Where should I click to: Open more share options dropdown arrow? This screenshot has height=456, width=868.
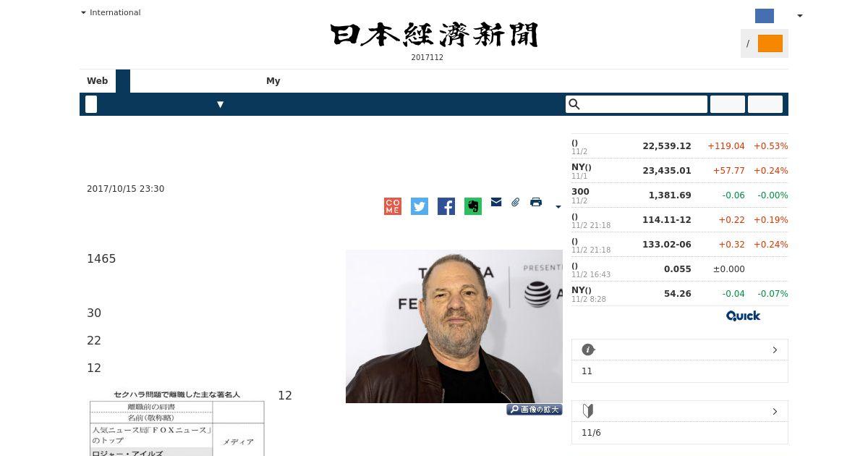pos(558,207)
